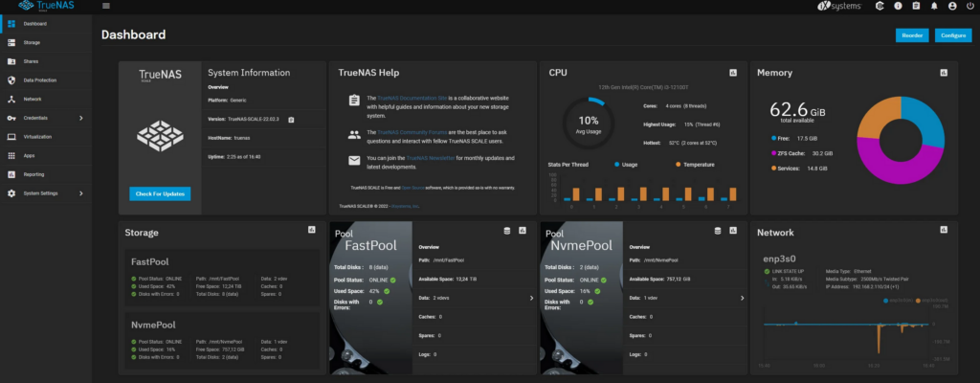
Task: Open the About info icon
Action: click(x=898, y=6)
